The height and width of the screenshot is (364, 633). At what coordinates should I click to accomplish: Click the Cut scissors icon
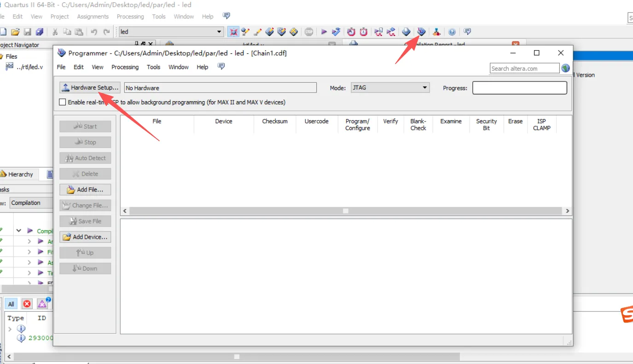pos(55,32)
